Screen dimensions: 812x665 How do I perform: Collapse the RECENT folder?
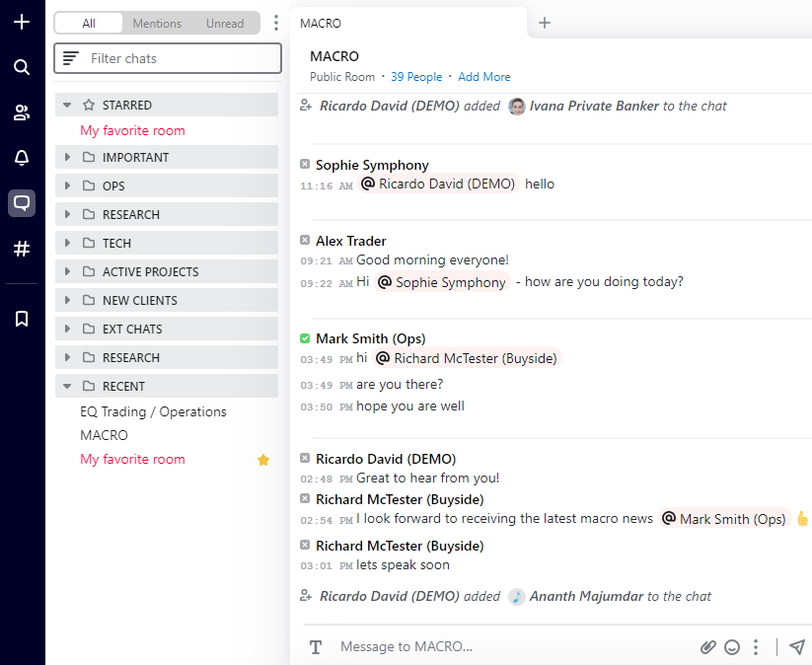pyautogui.click(x=67, y=387)
